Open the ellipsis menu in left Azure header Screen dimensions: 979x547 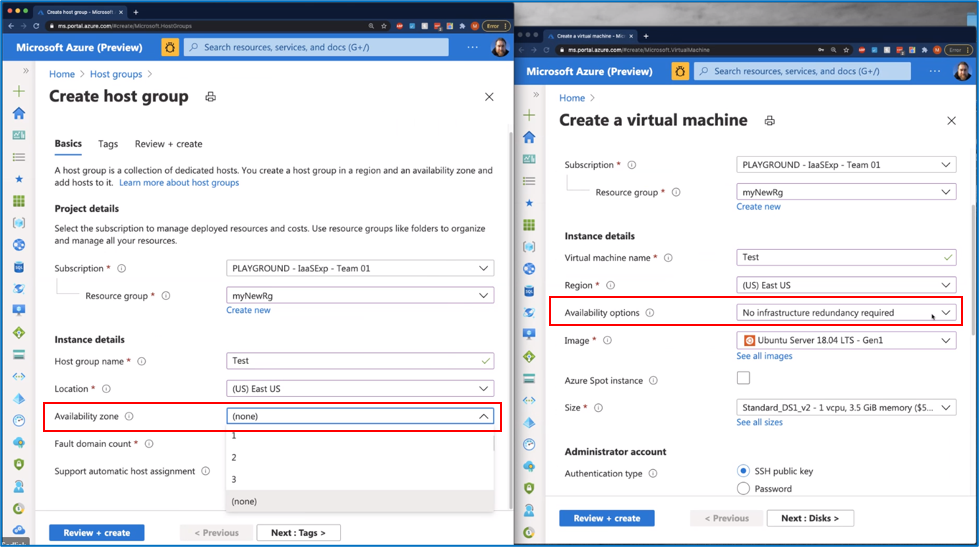click(x=473, y=47)
